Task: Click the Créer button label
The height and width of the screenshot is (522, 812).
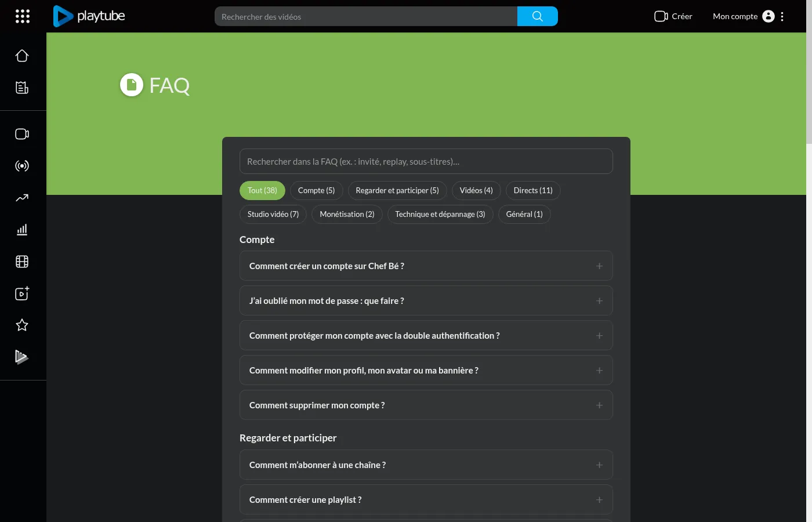Action: pos(682,16)
